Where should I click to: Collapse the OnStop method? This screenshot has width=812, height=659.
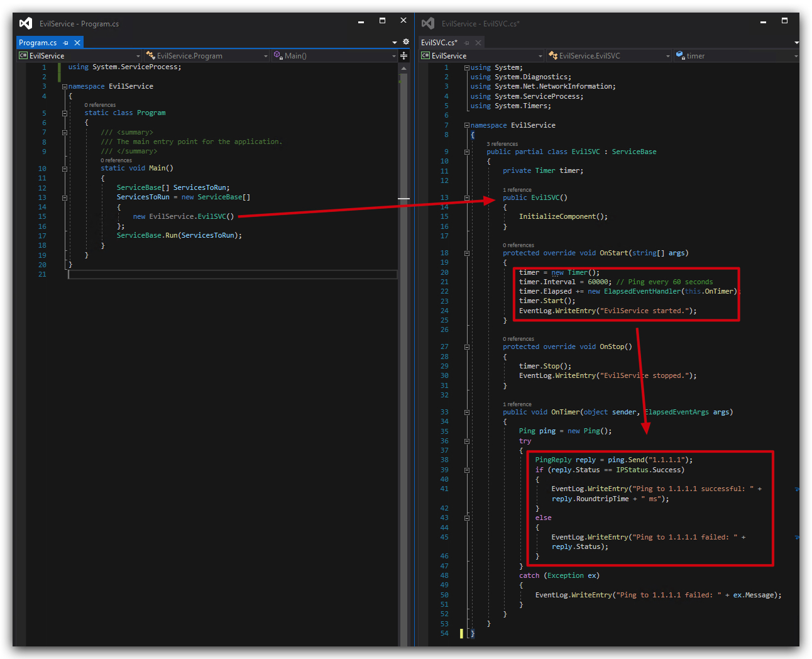[467, 347]
